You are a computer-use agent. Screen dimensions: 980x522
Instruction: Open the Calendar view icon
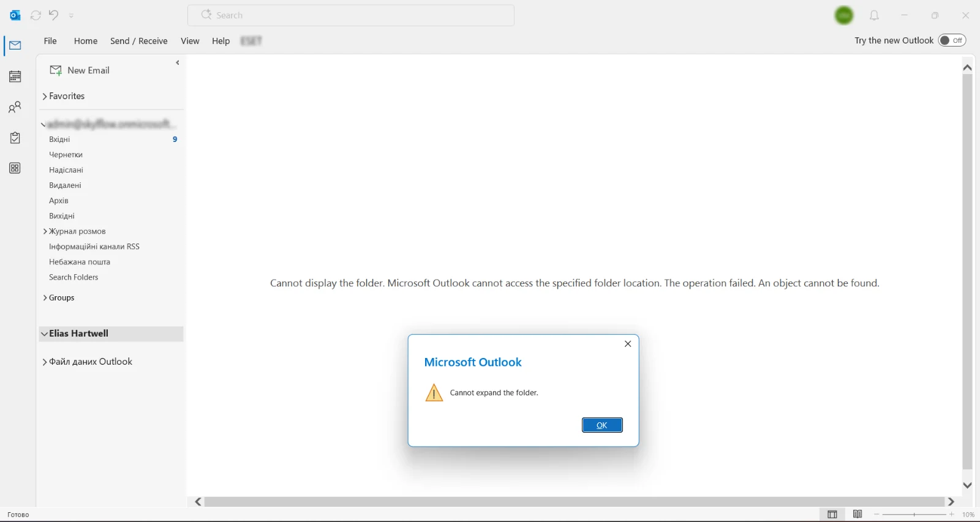point(15,76)
